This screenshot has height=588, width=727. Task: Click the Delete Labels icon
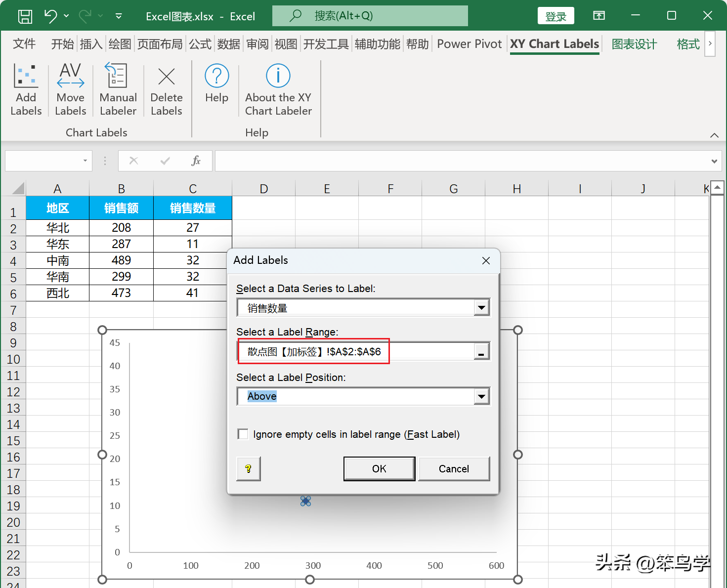click(x=167, y=89)
